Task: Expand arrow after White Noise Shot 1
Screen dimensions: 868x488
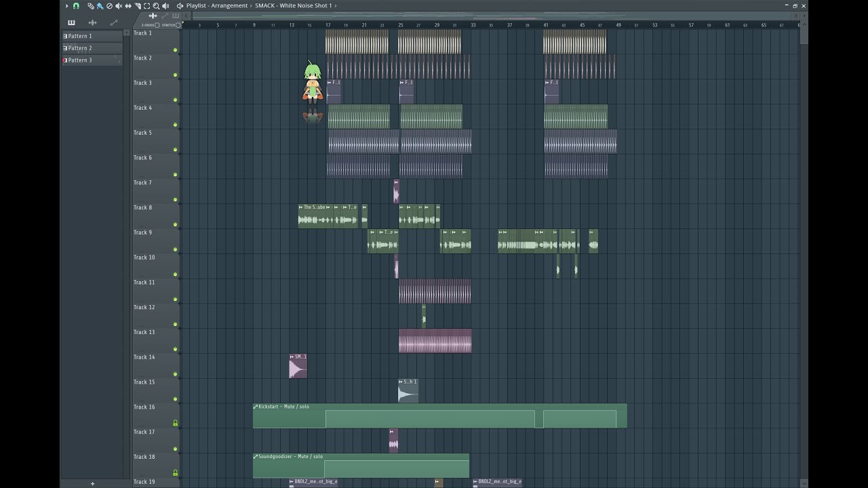Action: [336, 6]
